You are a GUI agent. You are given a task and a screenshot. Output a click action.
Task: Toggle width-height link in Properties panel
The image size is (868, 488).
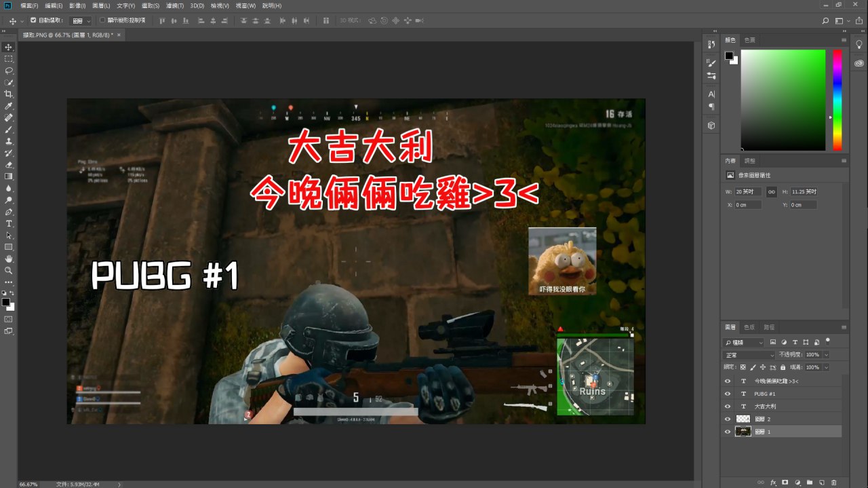point(772,192)
